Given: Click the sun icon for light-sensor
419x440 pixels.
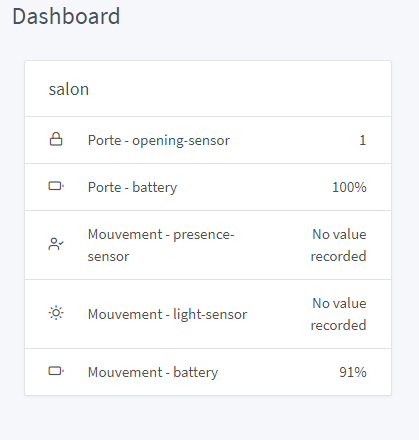Looking at the screenshot, I should click(56, 313).
